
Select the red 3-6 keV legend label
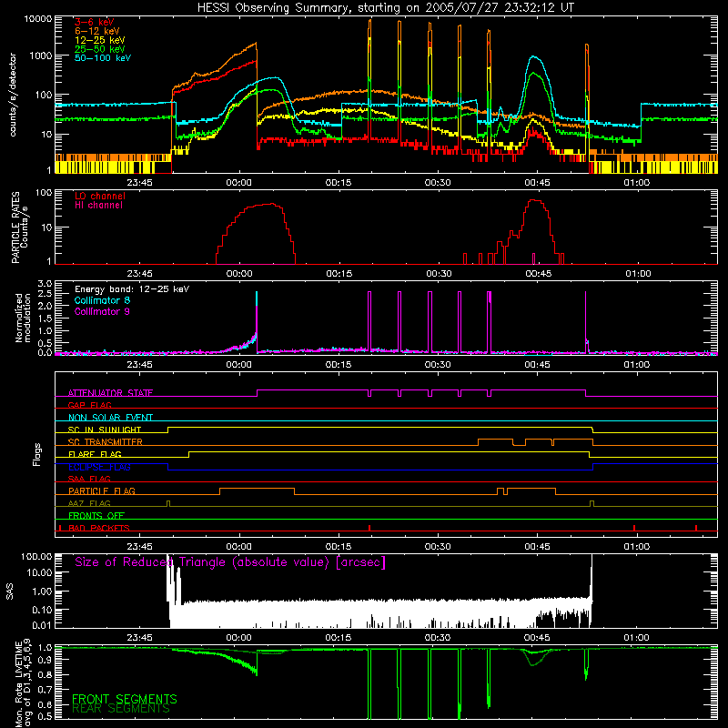click(x=95, y=22)
